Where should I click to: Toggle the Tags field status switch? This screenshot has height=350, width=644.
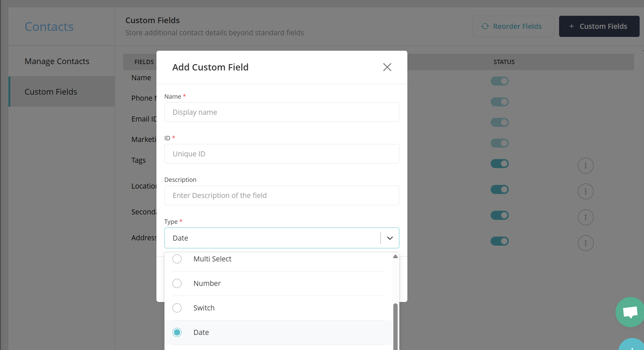point(499,163)
